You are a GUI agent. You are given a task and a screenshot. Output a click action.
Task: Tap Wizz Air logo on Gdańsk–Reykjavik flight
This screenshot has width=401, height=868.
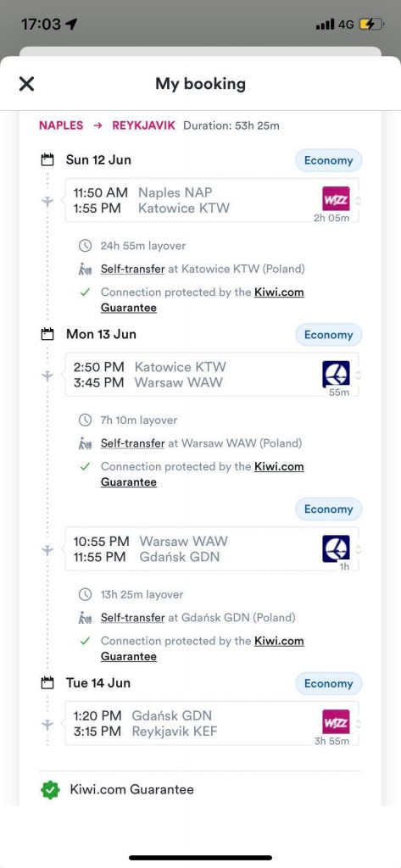coord(337,722)
